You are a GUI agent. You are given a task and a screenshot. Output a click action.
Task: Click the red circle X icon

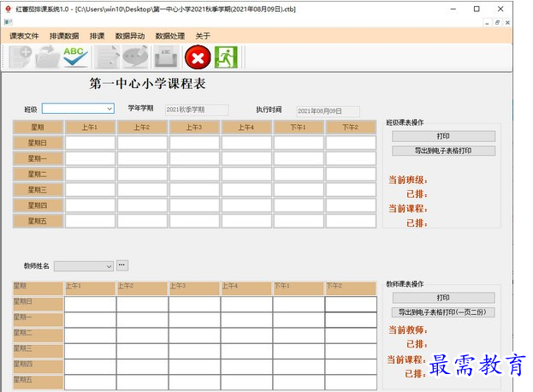coord(198,57)
